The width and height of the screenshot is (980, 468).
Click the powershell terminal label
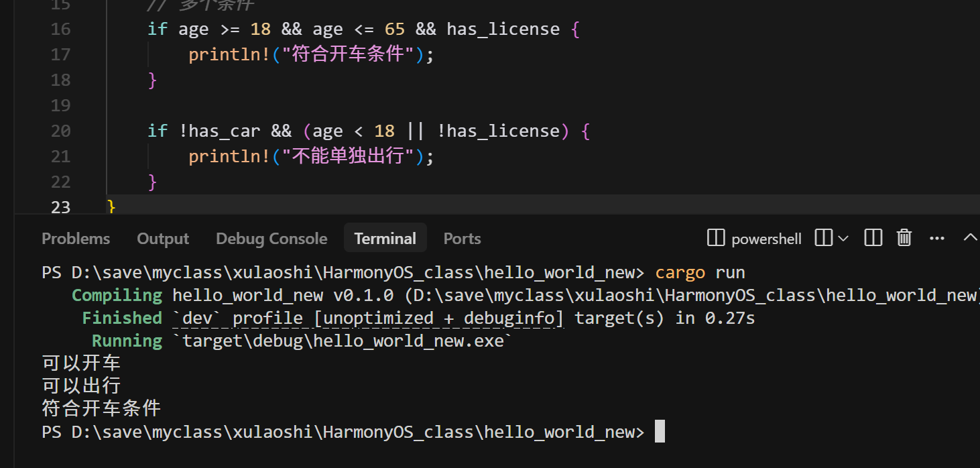click(767, 239)
